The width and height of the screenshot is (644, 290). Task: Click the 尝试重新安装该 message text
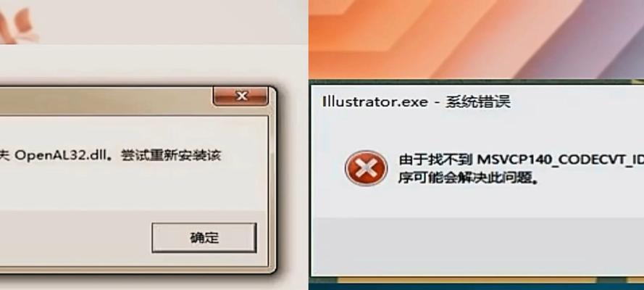[x=171, y=156]
